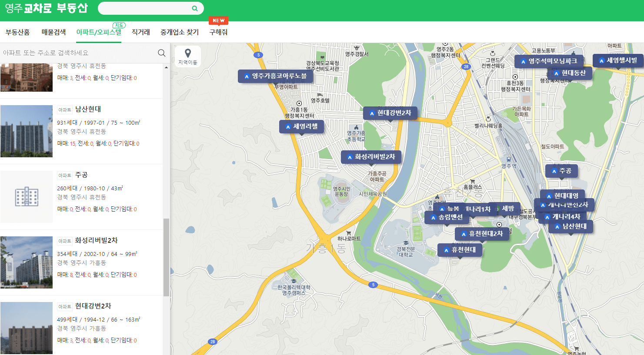The height and width of the screenshot is (355, 644).
Task: Select the 화성리버빌2차 map marker
Action: pos(371,157)
